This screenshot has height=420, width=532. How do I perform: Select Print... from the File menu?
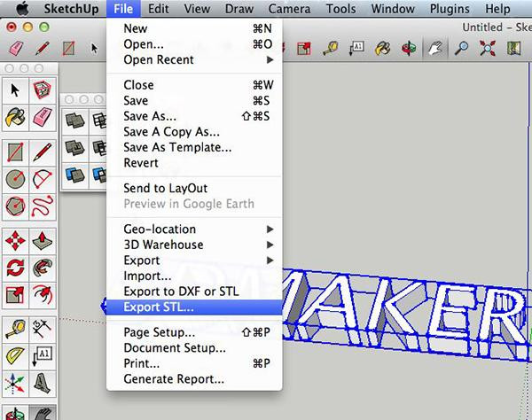[194, 363]
